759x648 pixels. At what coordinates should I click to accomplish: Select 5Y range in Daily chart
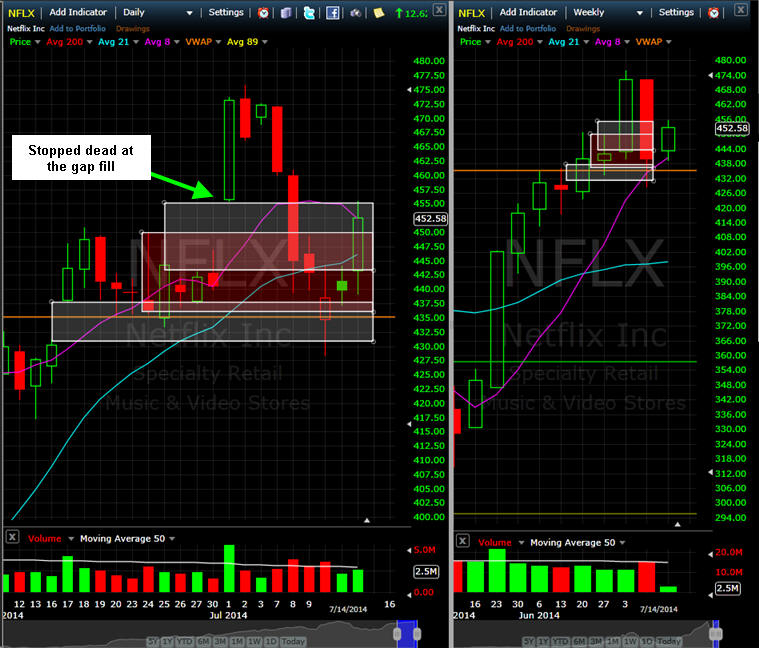coord(152,641)
